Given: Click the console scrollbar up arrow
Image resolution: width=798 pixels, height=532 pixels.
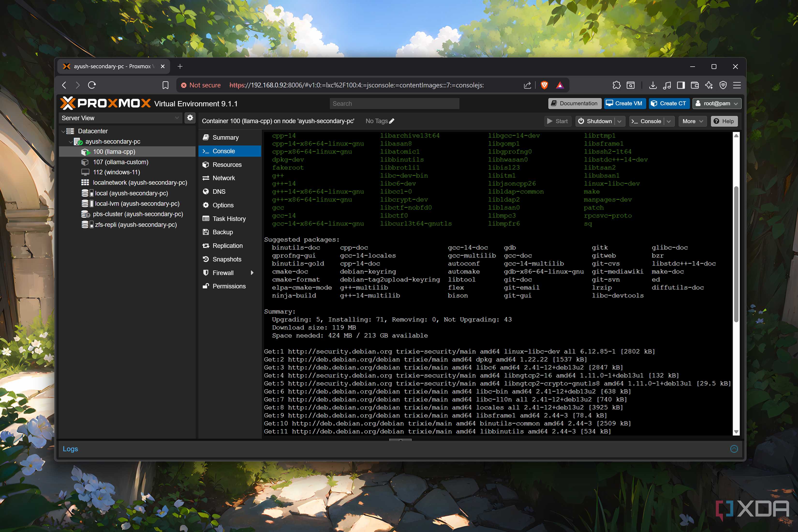Looking at the screenshot, I should [736, 135].
